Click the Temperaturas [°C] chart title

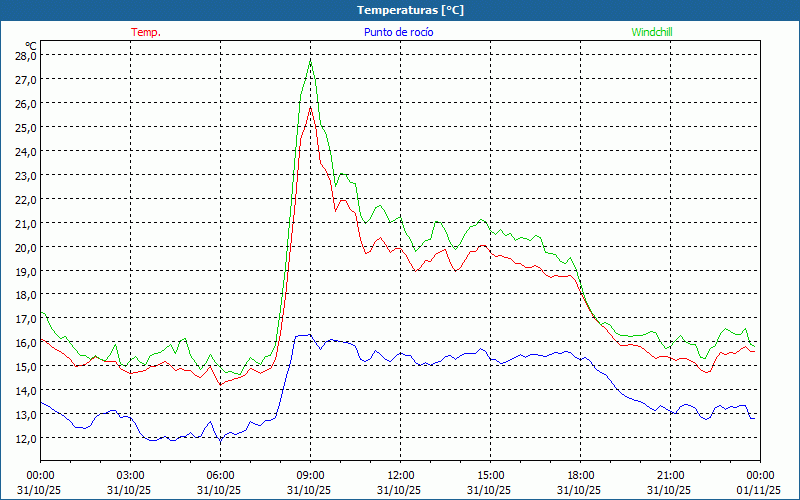click(x=410, y=10)
